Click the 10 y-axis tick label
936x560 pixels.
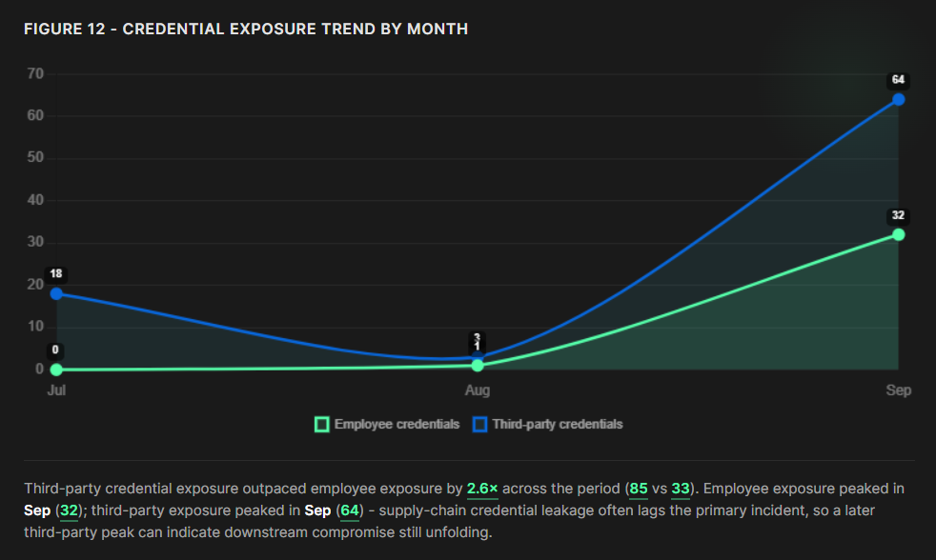[x=35, y=327]
